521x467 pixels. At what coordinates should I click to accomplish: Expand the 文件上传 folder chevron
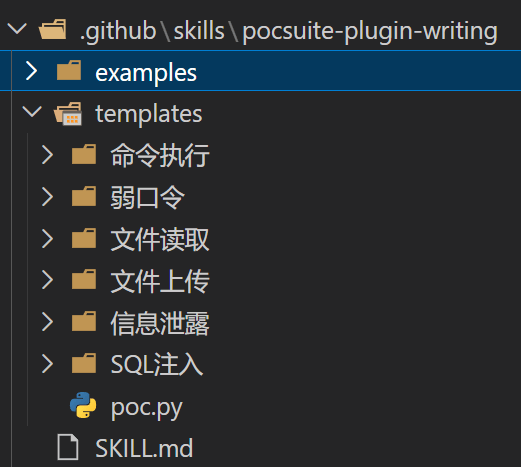(x=47, y=280)
